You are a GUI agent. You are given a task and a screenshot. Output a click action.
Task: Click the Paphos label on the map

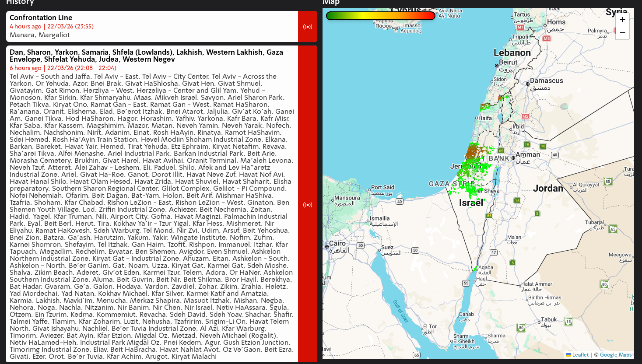pyautogui.click(x=384, y=23)
